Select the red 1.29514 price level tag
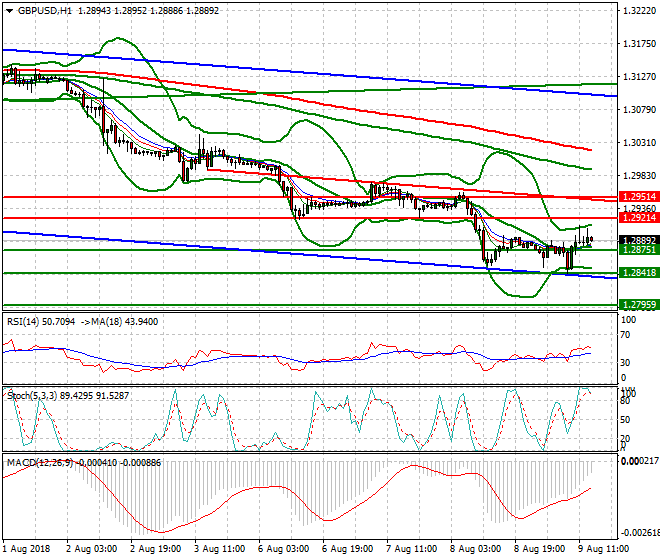 click(x=637, y=197)
